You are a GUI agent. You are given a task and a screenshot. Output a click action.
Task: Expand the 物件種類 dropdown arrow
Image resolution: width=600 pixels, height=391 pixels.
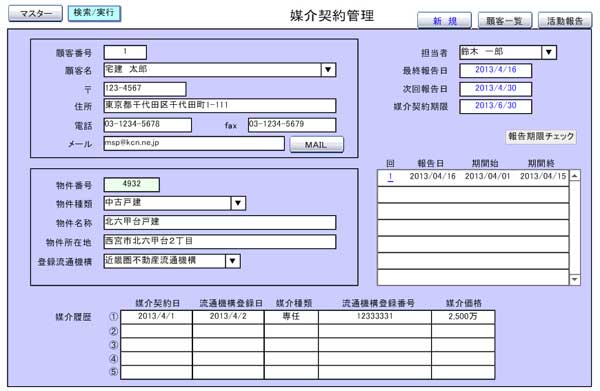(238, 203)
